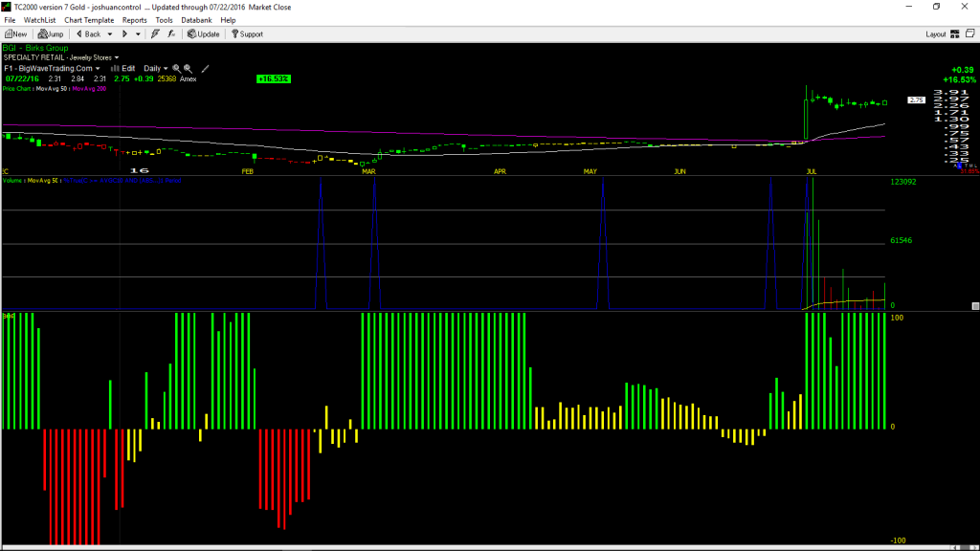
Task: Click the Edit chart button
Action: [123, 69]
